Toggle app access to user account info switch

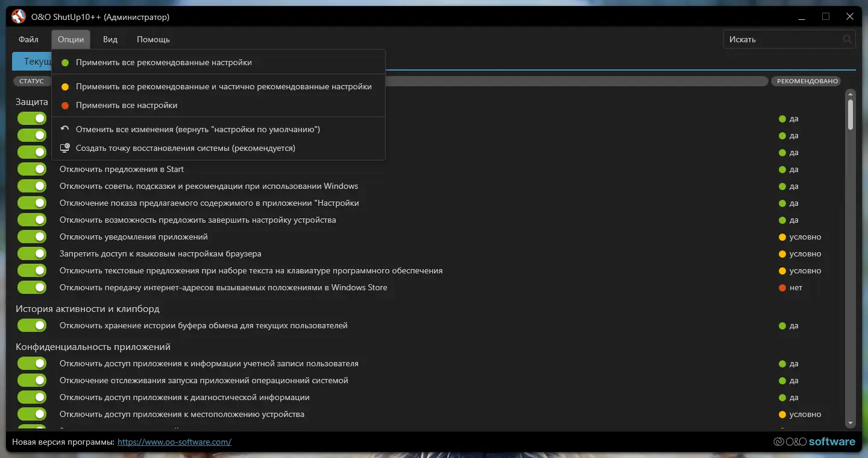[32, 363]
